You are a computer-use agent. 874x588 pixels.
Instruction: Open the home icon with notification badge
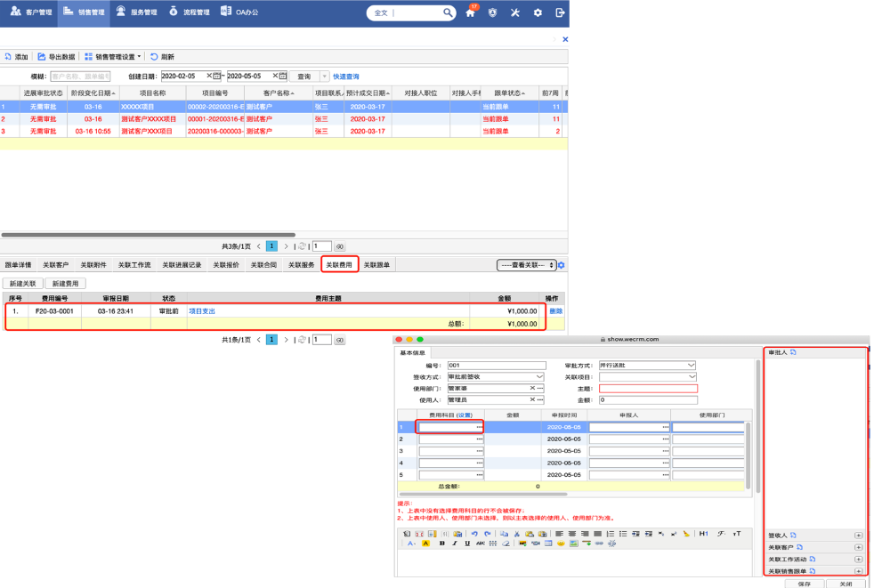point(470,13)
